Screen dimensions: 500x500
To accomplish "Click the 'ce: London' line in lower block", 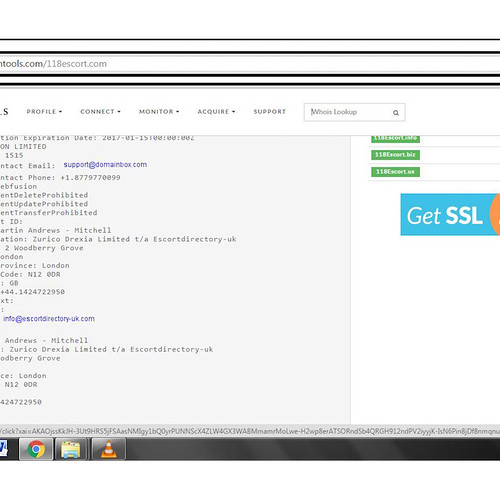I will click(23, 376).
